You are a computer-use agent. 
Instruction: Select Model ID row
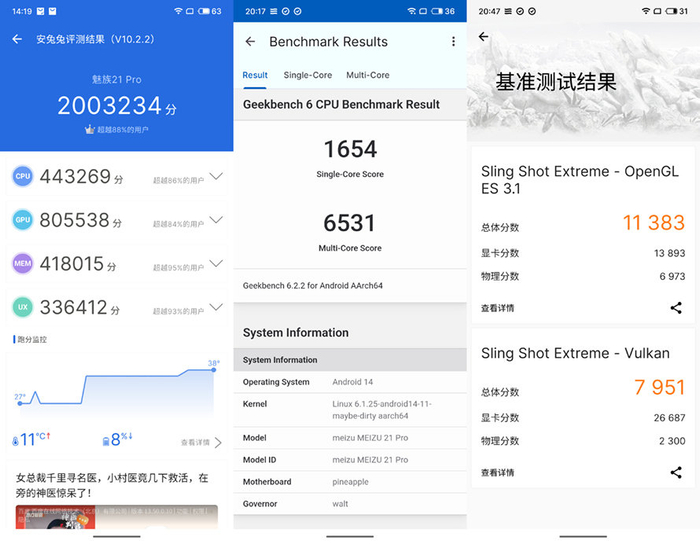point(350,460)
